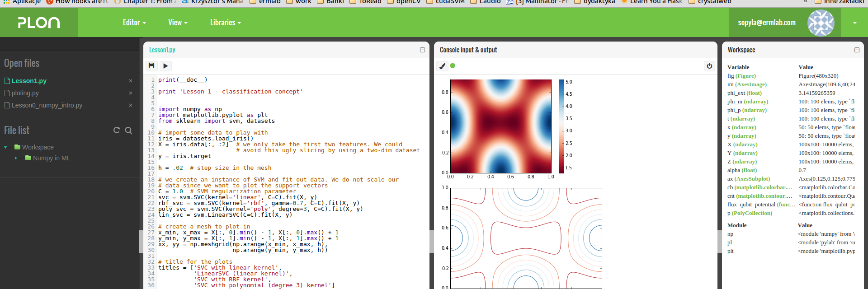Open the Learn You a Haskell bookmark
Image resolution: width=868 pixels, height=289 pixels.
coord(651,2)
